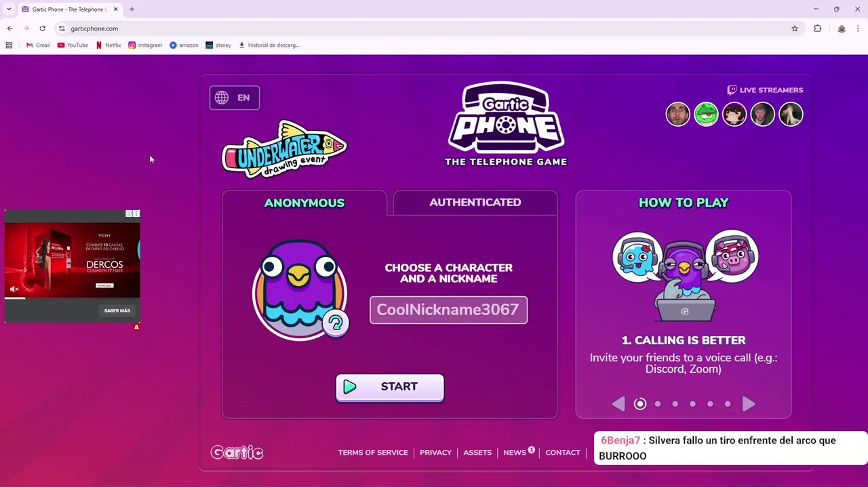Image resolution: width=868 pixels, height=488 pixels.
Task: Go to next How to Play slide
Action: click(x=749, y=404)
